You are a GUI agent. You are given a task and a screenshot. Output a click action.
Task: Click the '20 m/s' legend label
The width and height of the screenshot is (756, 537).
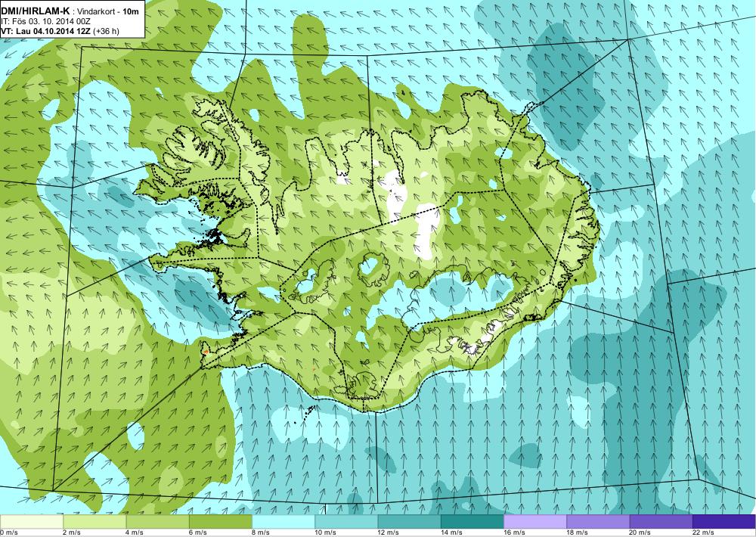point(640,532)
